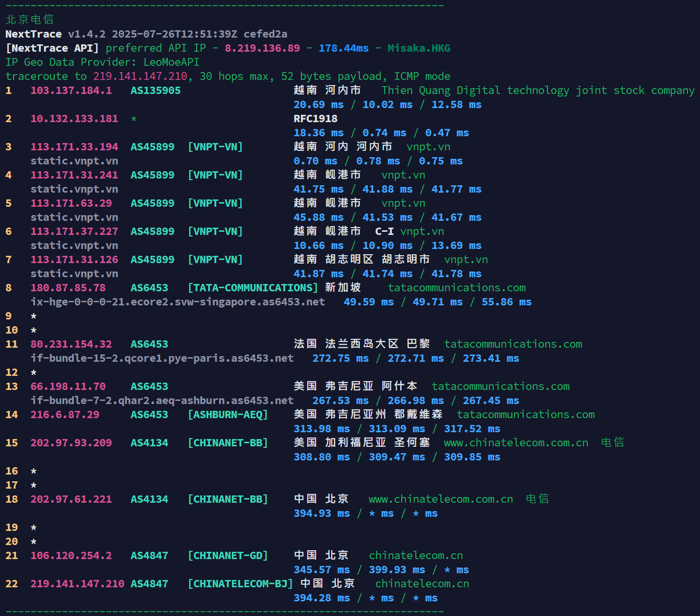The height and width of the screenshot is (616, 700).
Task: Click latency 394.28 ms on hop 22
Action: pos(322,598)
